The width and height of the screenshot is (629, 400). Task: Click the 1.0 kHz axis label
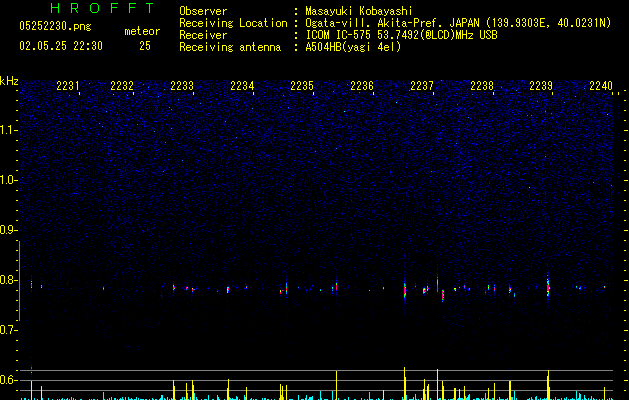point(8,180)
